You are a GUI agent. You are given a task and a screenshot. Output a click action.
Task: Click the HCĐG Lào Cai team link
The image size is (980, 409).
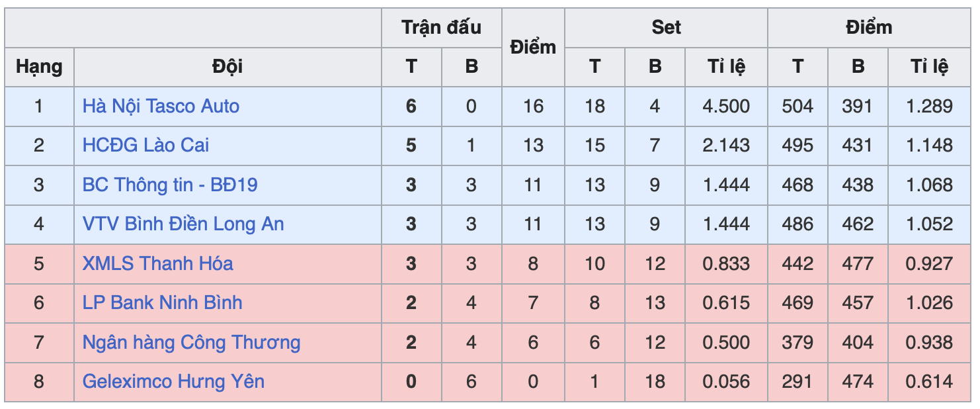click(x=145, y=145)
